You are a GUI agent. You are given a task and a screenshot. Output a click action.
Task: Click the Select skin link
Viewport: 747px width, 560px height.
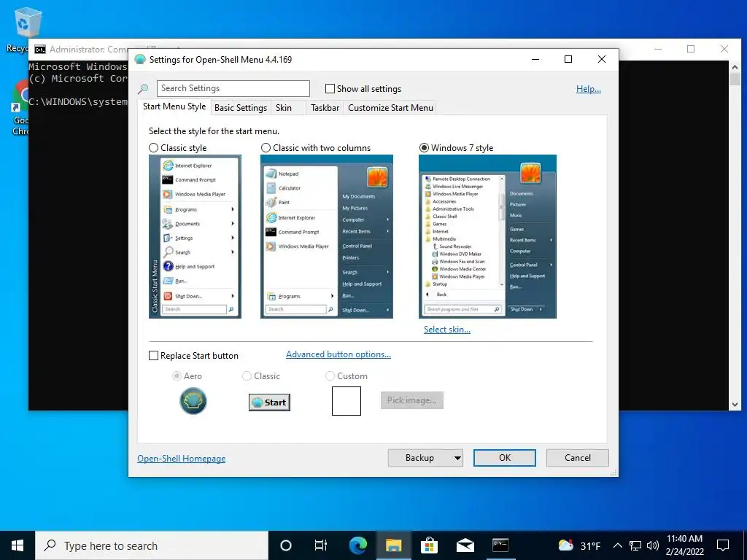pyautogui.click(x=447, y=330)
